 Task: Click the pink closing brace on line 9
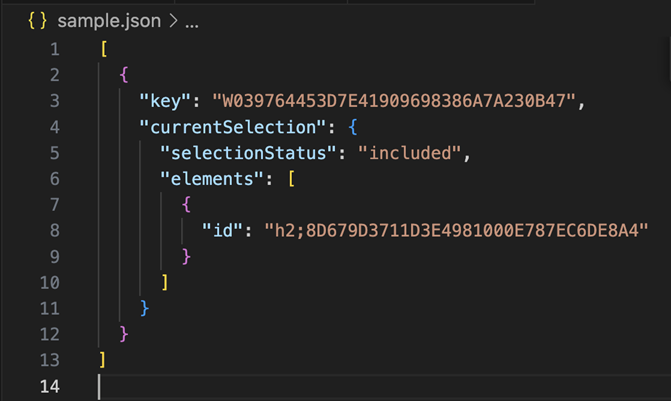[186, 257]
